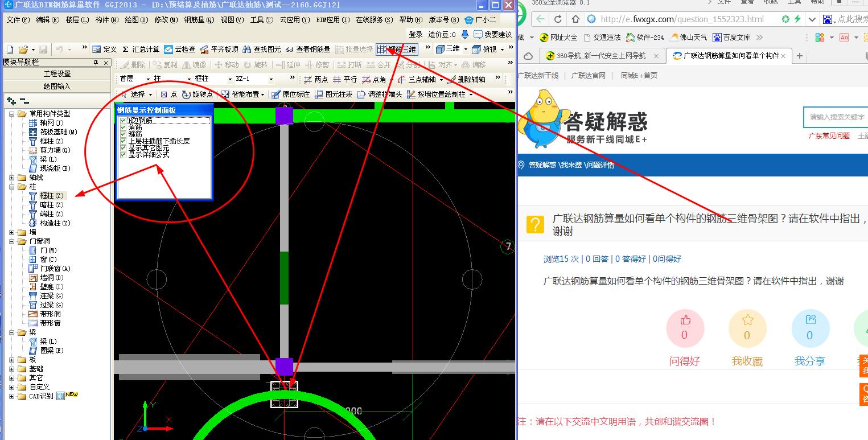Click 点 point draw tool
This screenshot has height=440, width=868.
tap(168, 94)
